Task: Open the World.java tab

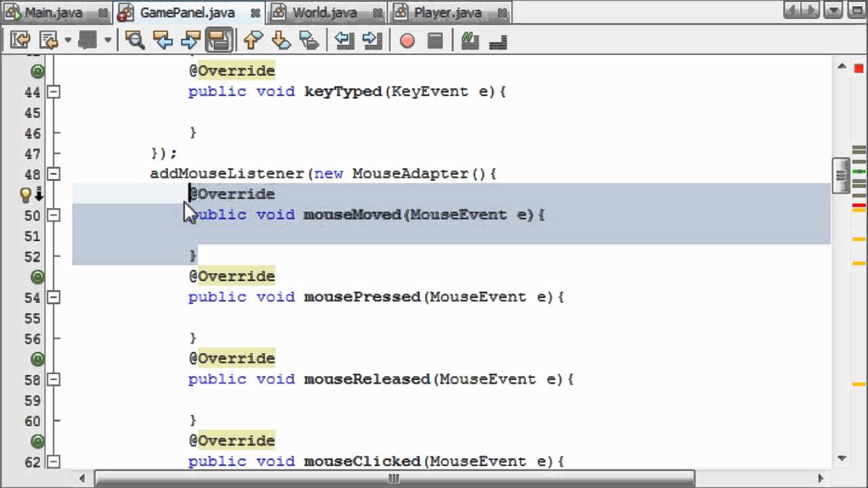Action: [x=328, y=12]
